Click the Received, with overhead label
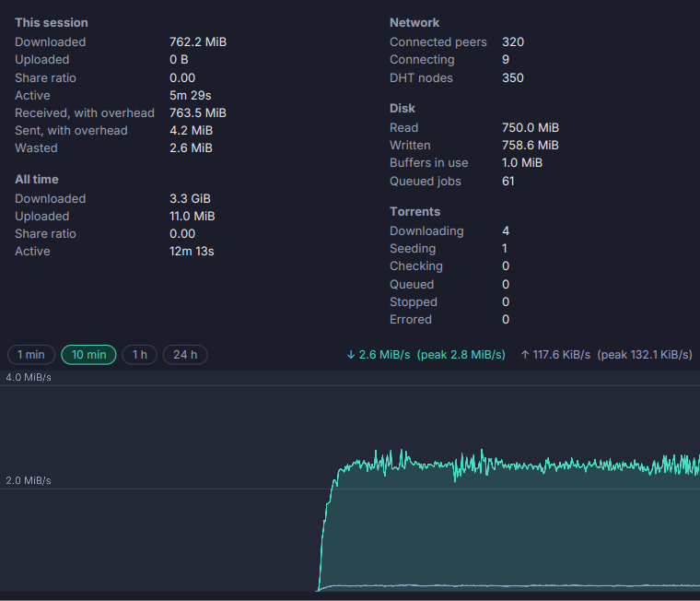Viewport: 700px width, 601px height. (x=85, y=113)
